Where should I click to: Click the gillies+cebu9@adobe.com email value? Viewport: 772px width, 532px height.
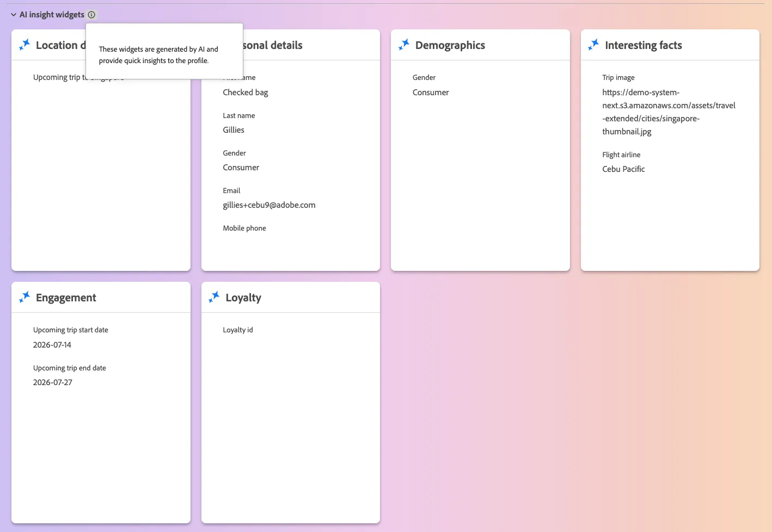point(269,205)
